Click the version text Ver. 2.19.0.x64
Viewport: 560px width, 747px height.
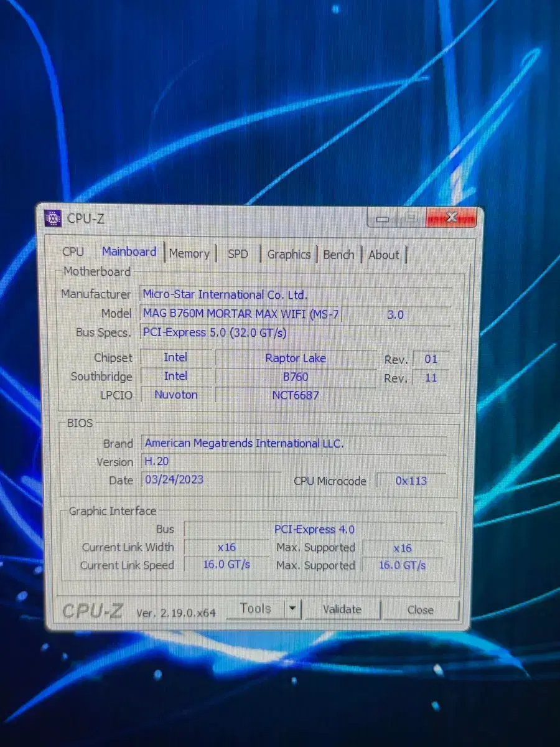(175, 613)
